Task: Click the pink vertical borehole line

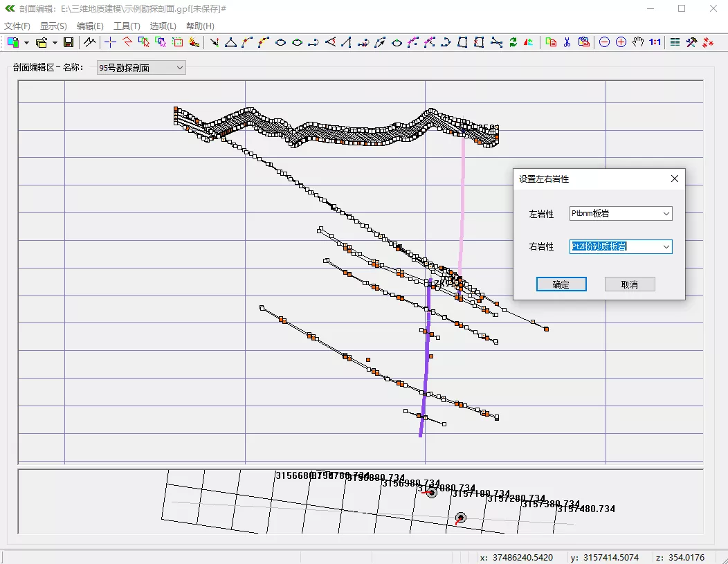Action: coord(462,204)
